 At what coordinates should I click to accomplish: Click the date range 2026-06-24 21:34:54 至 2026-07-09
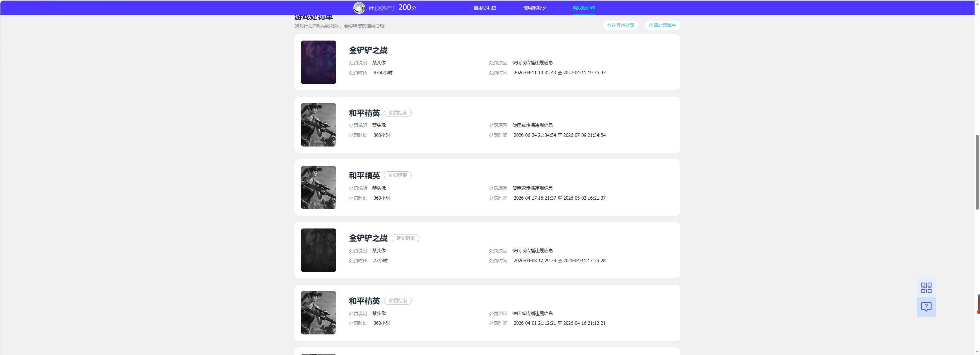tap(559, 135)
